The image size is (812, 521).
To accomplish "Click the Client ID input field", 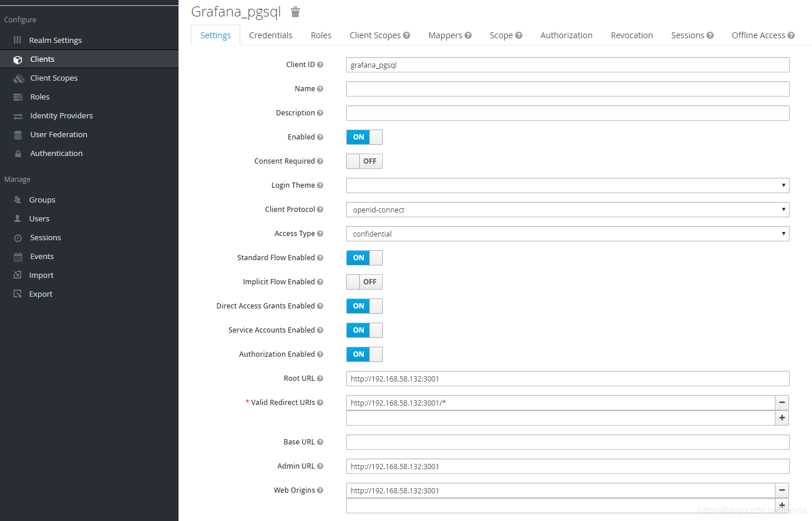I will pyautogui.click(x=568, y=65).
